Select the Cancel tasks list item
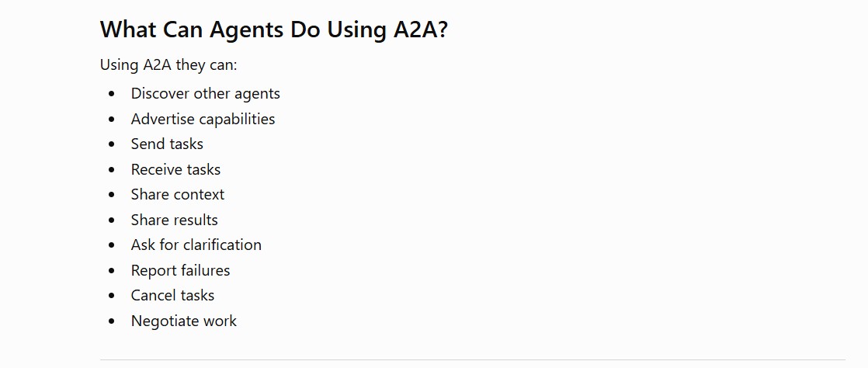 coord(172,295)
